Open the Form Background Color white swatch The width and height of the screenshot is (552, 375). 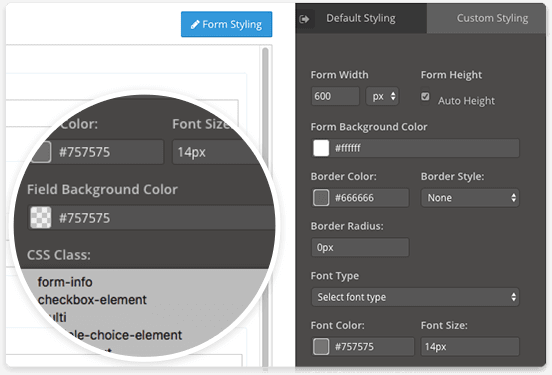click(x=321, y=148)
